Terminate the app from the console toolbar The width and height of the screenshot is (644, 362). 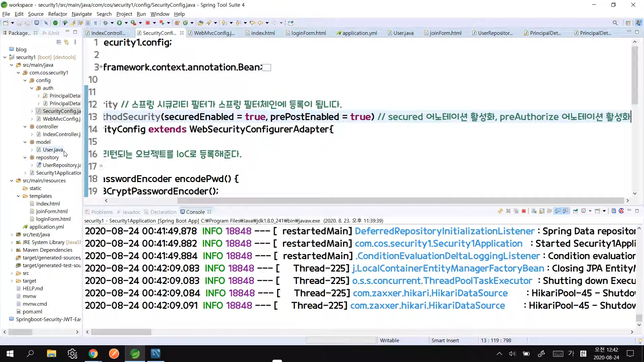coord(524,211)
